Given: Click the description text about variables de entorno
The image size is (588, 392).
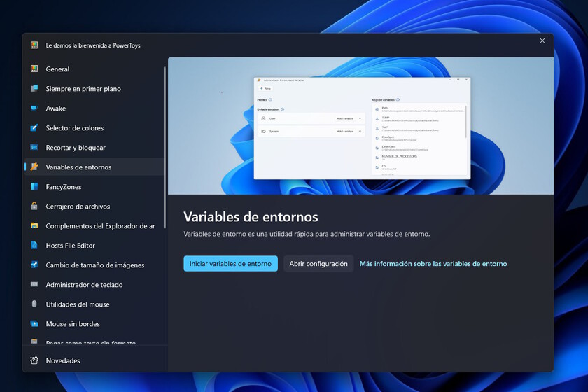Looking at the screenshot, I should [x=307, y=234].
